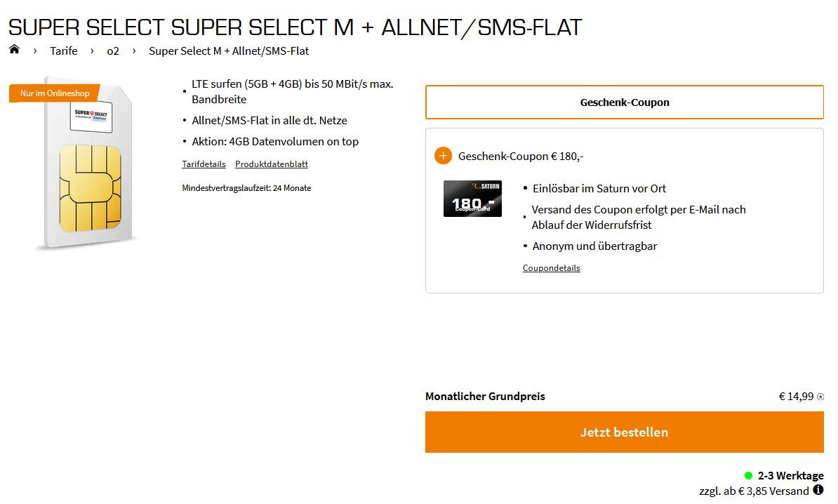Click the Saturn 180 coupon card image

click(472, 199)
